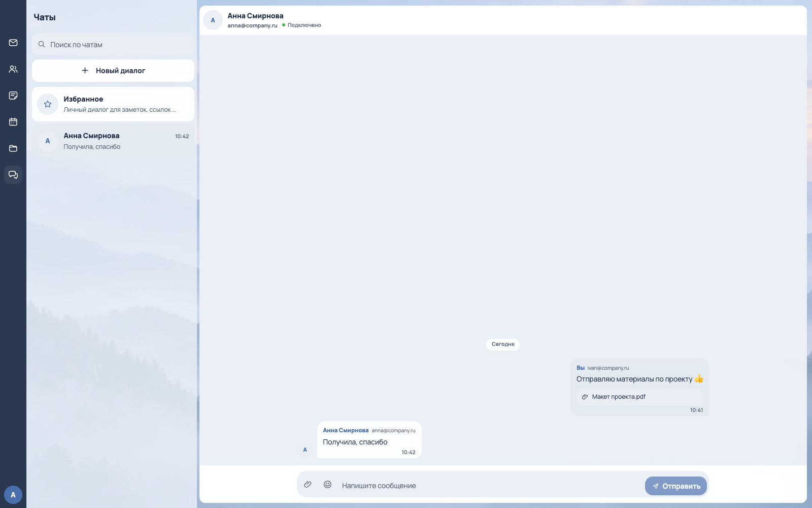
Task: Click the Вы sender label
Action: click(581, 368)
